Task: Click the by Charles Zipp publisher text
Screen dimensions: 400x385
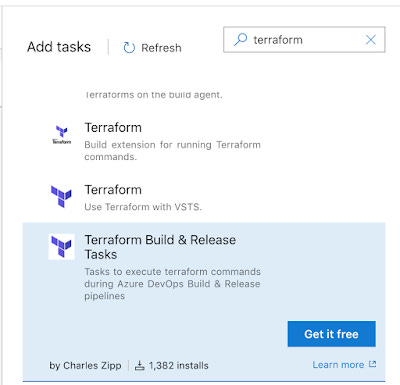Action: coord(85,366)
